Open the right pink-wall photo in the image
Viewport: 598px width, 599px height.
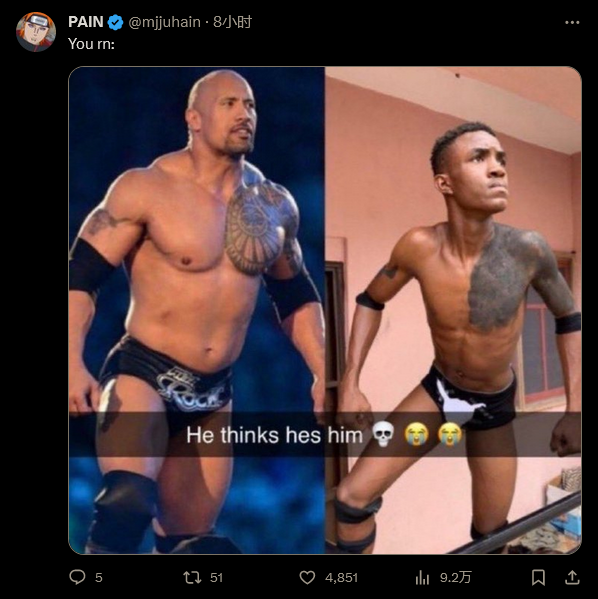tap(453, 310)
